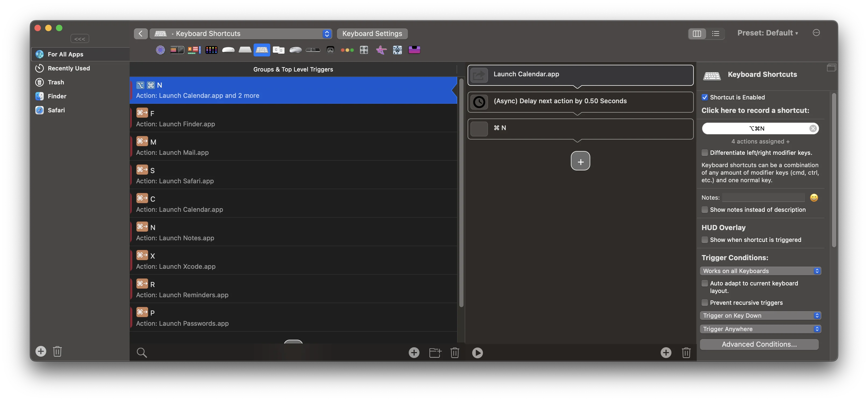Open Advanced Conditions button

tap(759, 344)
